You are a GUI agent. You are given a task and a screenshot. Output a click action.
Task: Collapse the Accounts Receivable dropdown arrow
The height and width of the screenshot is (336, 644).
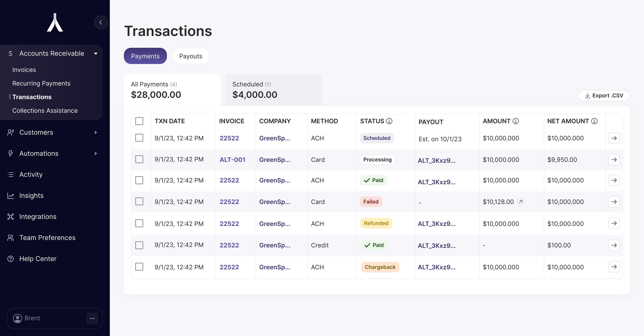pos(96,54)
